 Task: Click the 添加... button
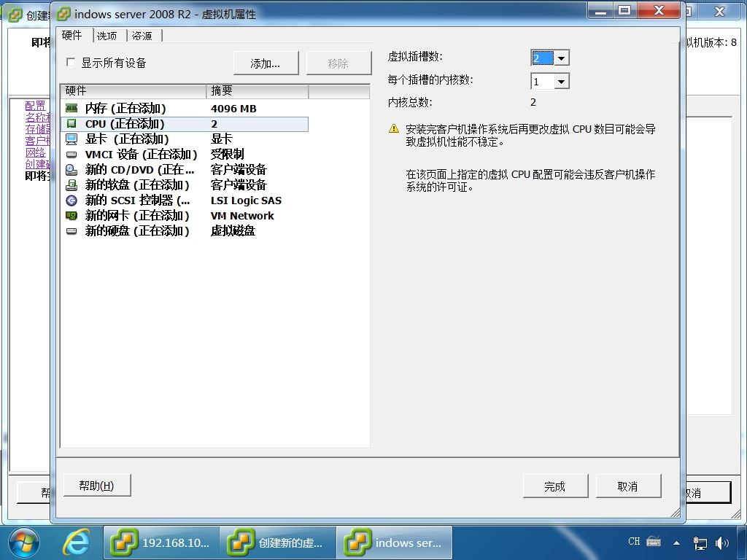[x=266, y=63]
